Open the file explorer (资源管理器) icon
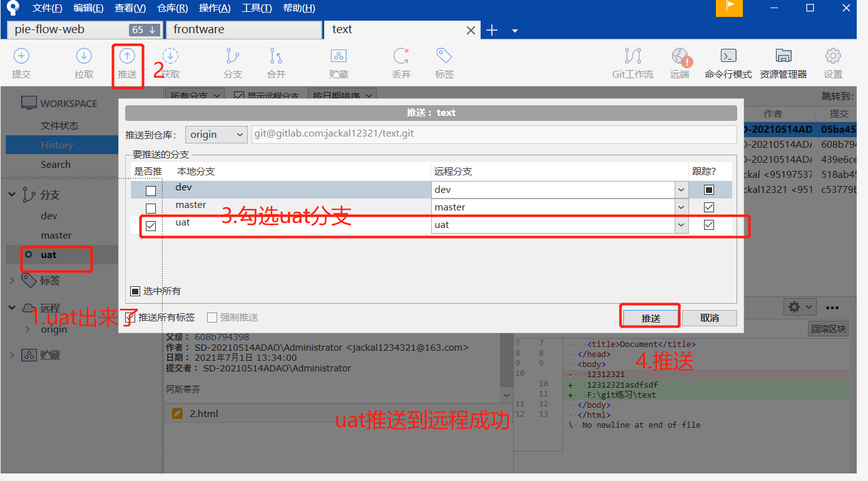The width and height of the screenshot is (868, 481). (784, 56)
